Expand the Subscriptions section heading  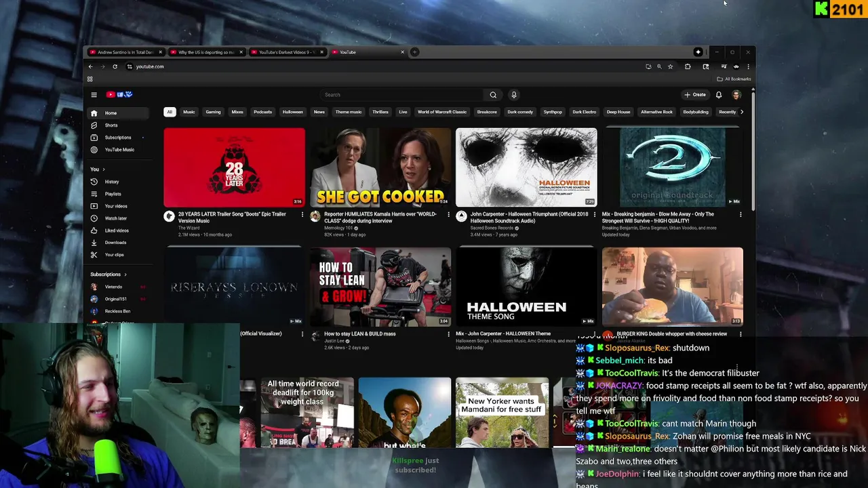[108, 274]
